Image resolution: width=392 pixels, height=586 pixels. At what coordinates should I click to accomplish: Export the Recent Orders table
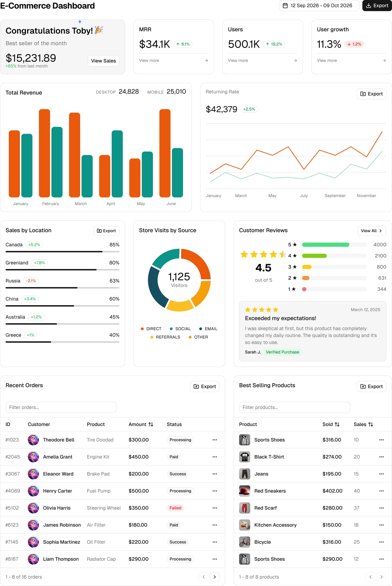coord(205,386)
